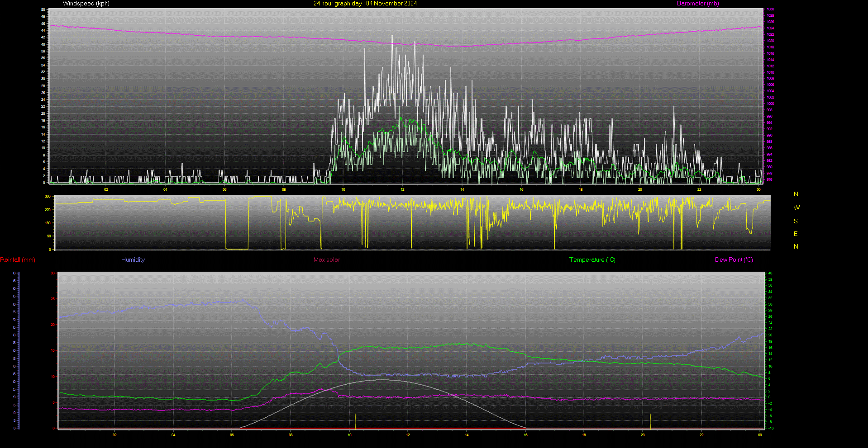This screenshot has width=868, height=448.
Task: Click the '12' hour label under windspeed graph
Action: (x=403, y=189)
